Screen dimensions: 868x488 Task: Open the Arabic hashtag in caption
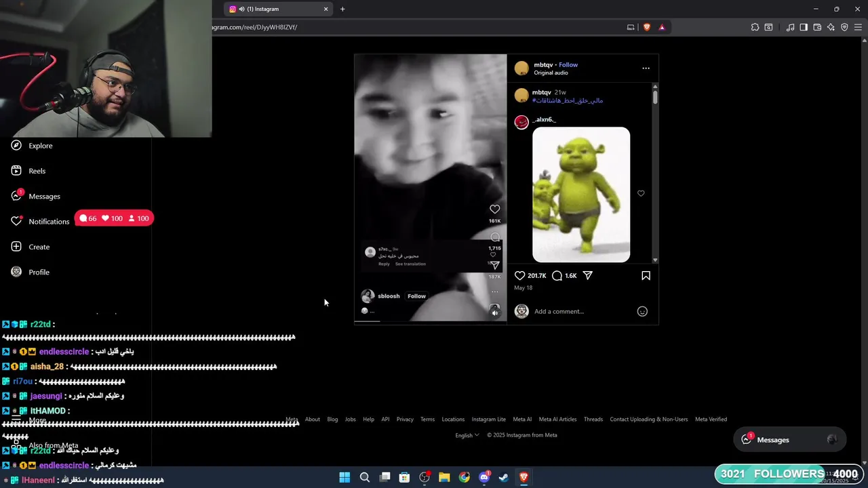pyautogui.click(x=568, y=100)
